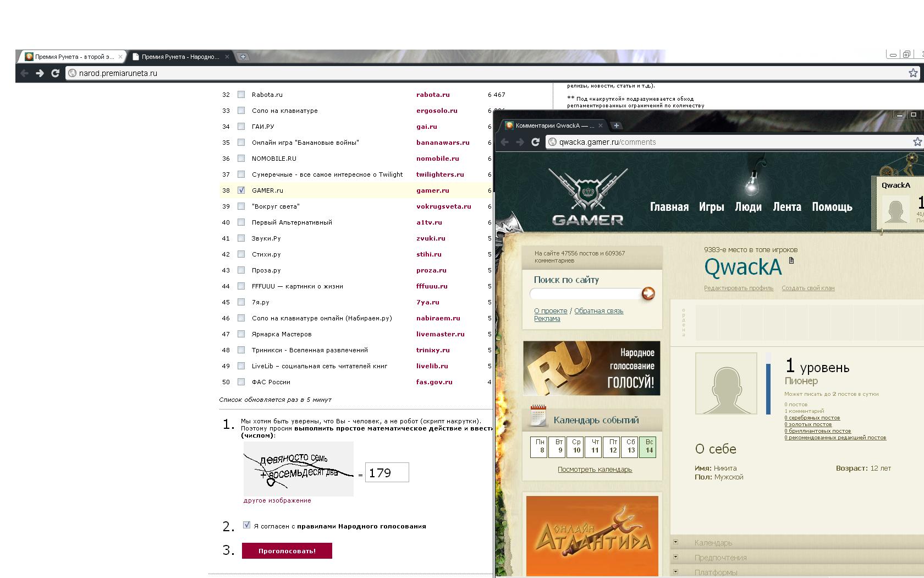The height and width of the screenshot is (578, 924).
Task: Submit site search with orange arrow
Action: (648, 293)
